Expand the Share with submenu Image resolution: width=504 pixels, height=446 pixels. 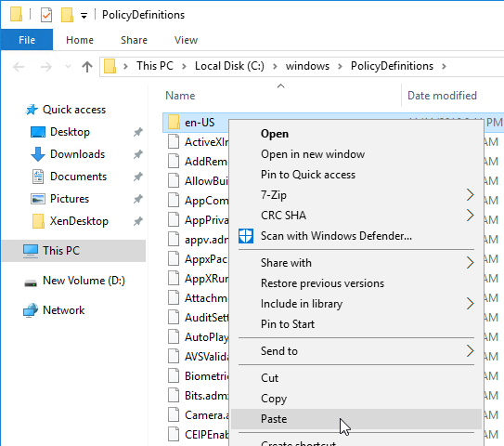356,263
